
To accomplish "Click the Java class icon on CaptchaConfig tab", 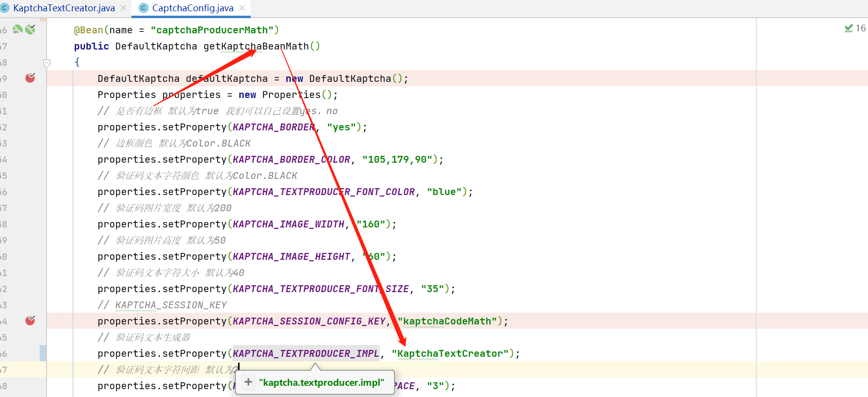I will pyautogui.click(x=144, y=8).
